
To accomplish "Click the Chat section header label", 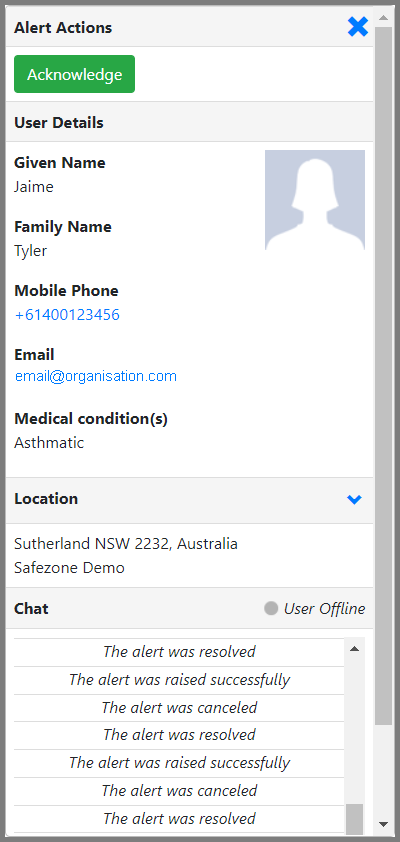I will click(x=31, y=608).
